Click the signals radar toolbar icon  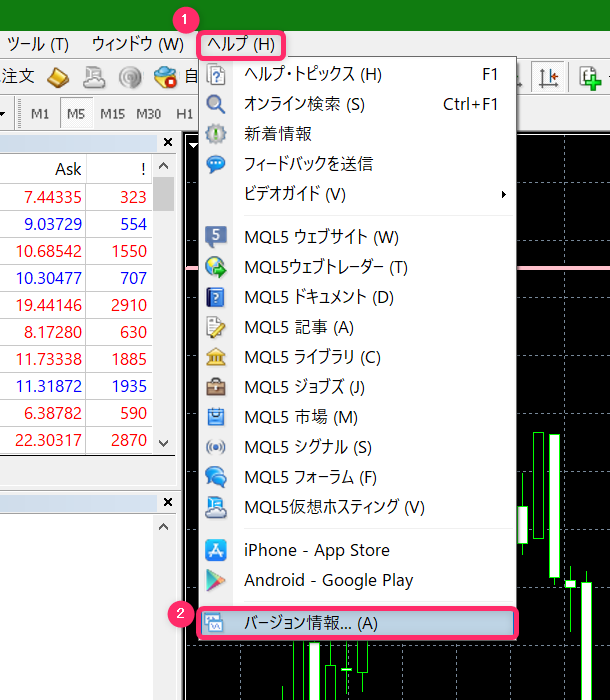click(130, 78)
